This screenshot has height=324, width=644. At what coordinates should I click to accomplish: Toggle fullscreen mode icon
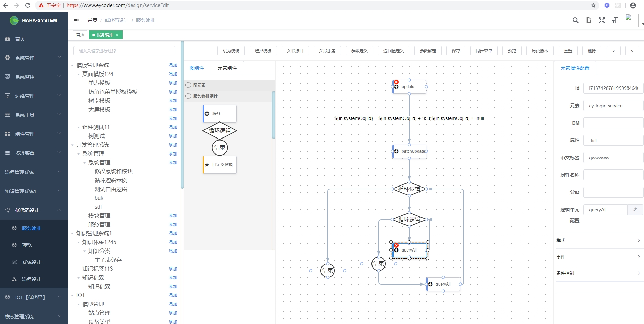[602, 20]
